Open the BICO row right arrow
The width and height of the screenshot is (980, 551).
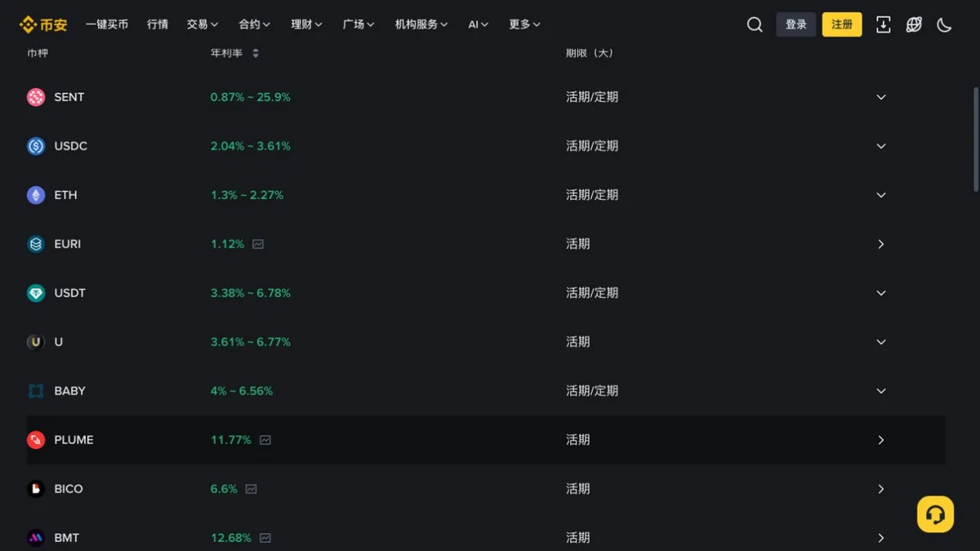(881, 489)
